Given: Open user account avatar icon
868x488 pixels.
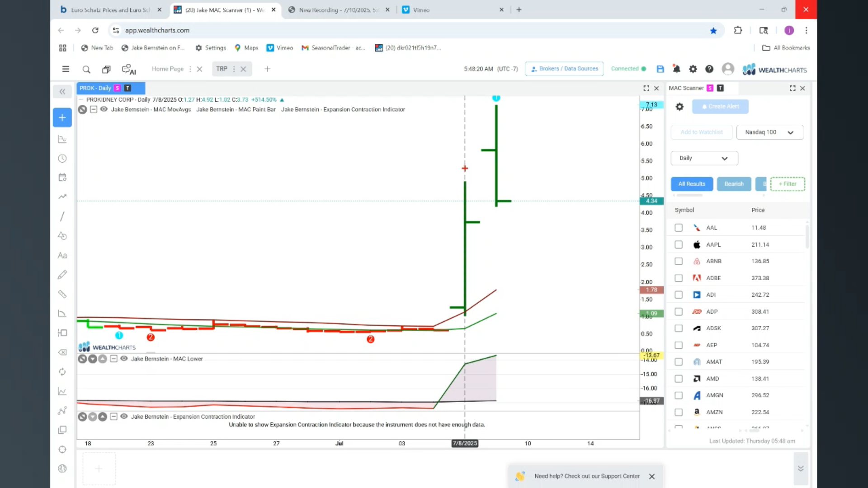Looking at the screenshot, I should [x=728, y=69].
